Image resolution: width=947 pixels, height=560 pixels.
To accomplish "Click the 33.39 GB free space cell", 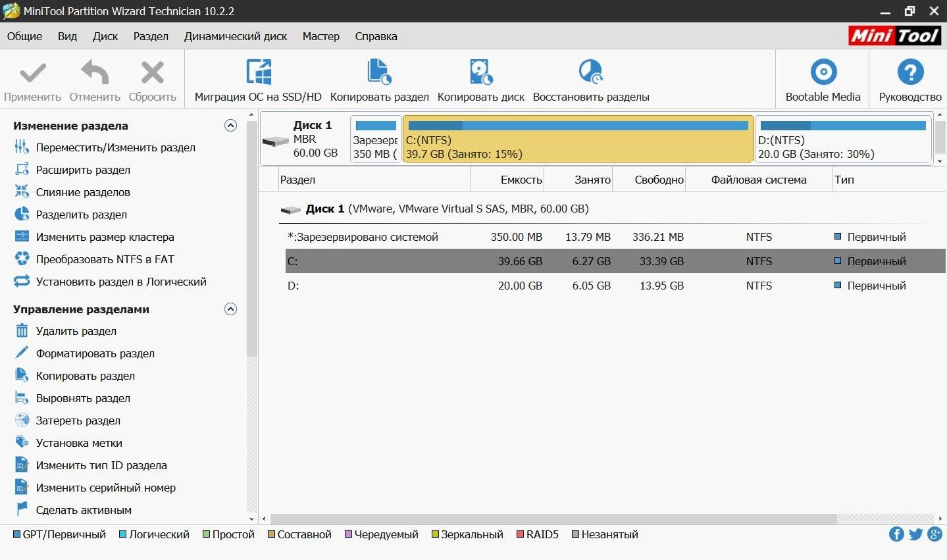I will [661, 261].
